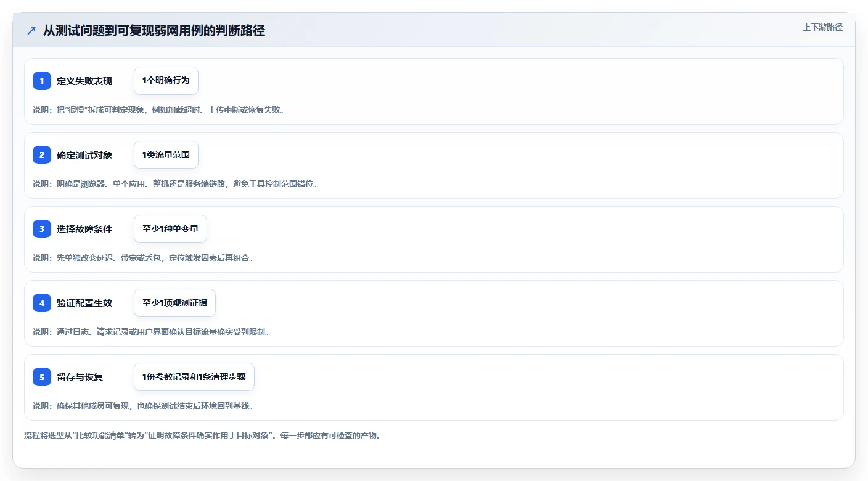Click the 上下游路径 label
Viewport: 868px width, 481px height.
point(822,27)
